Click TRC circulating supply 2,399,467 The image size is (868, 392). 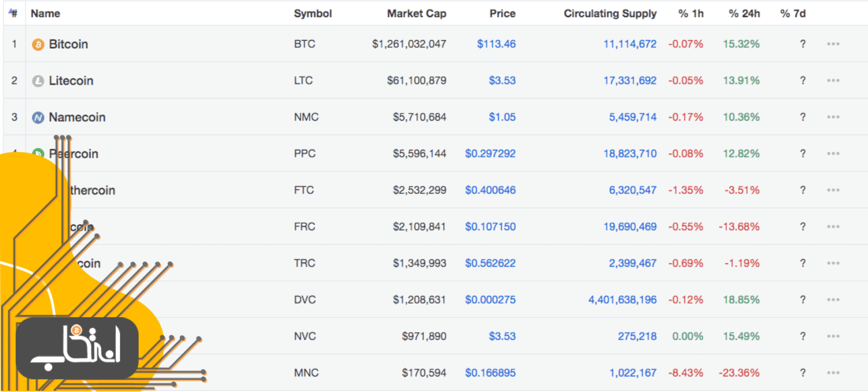[633, 263]
